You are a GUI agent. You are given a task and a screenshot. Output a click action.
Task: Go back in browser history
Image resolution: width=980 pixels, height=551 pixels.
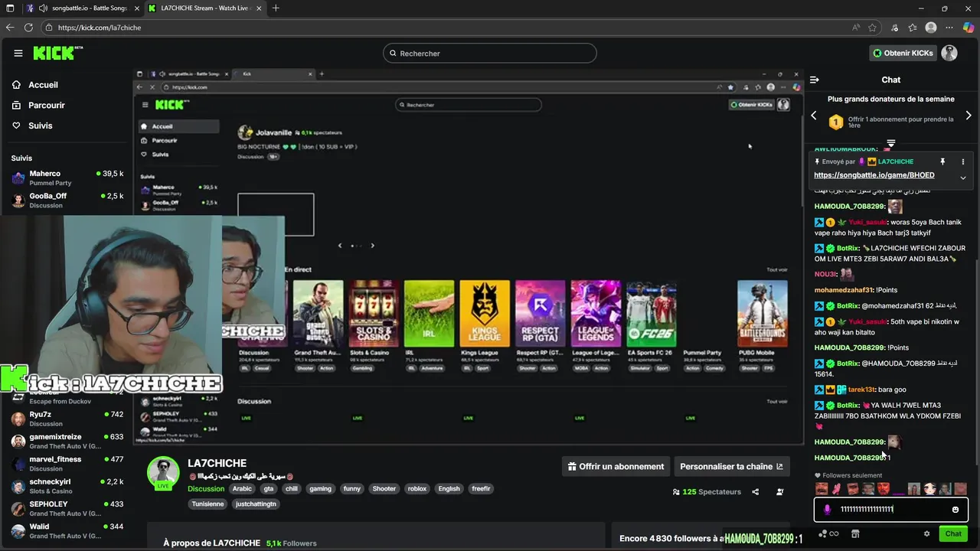click(10, 28)
